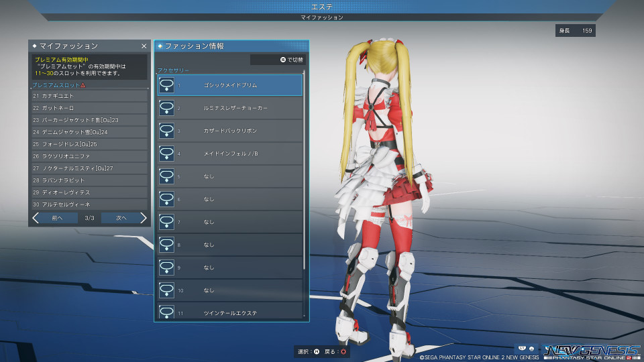Click the プレミアムスロット section heading
Viewport: 644px width, 362px height.
tap(56, 85)
